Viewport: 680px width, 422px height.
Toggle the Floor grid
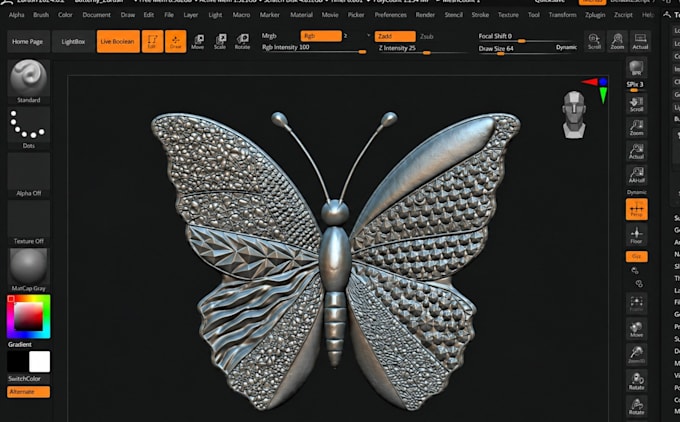pyautogui.click(x=636, y=235)
